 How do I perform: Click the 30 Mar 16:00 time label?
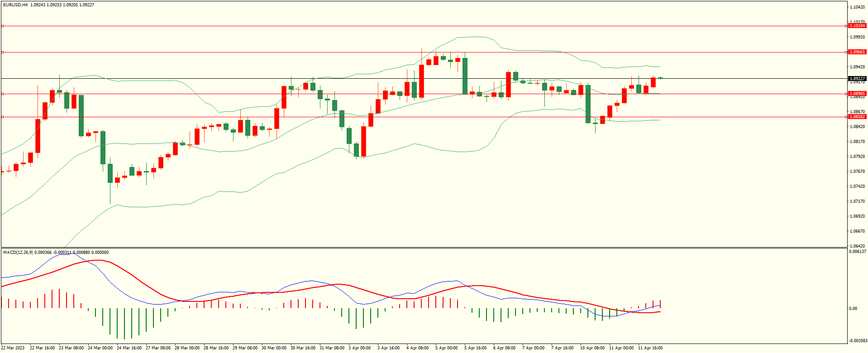tap(303, 348)
